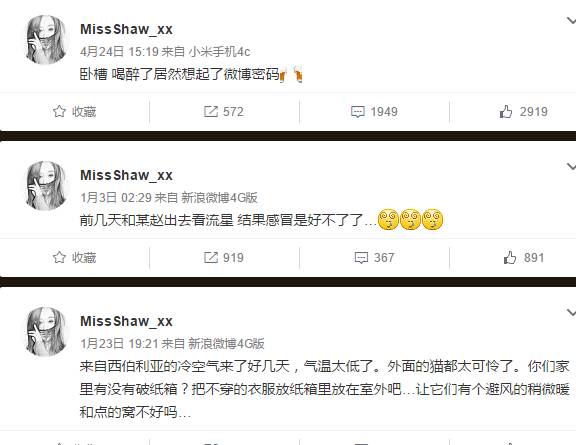Expand options chevron on April 24 post

click(x=571, y=21)
